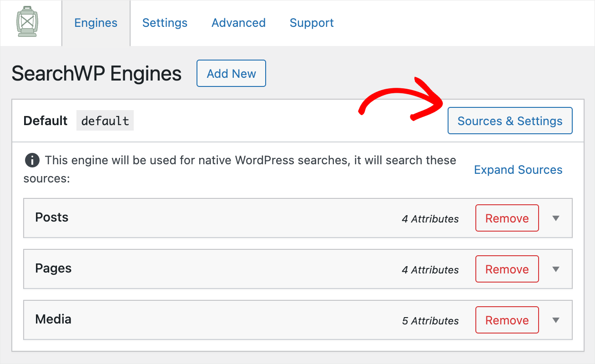Expand the Media source arrow
595x364 pixels.
point(555,320)
